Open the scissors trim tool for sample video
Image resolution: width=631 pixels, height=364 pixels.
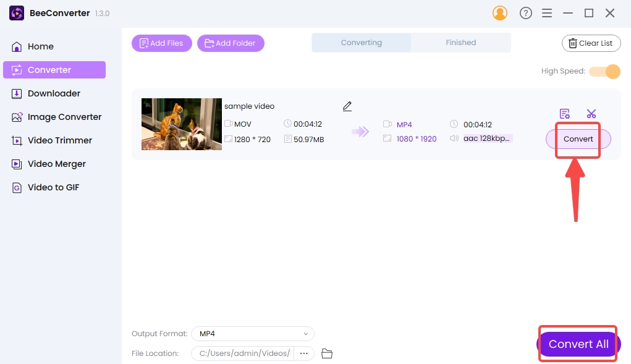(591, 114)
